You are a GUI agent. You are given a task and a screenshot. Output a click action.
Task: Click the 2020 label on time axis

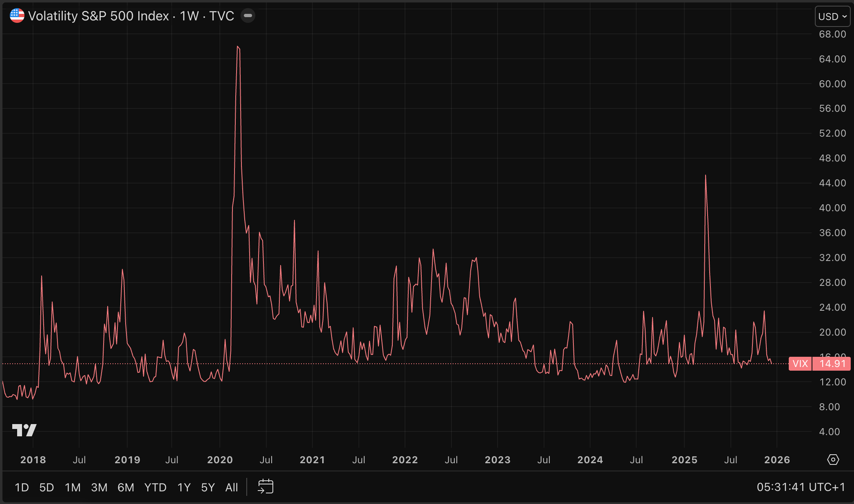tap(220, 460)
